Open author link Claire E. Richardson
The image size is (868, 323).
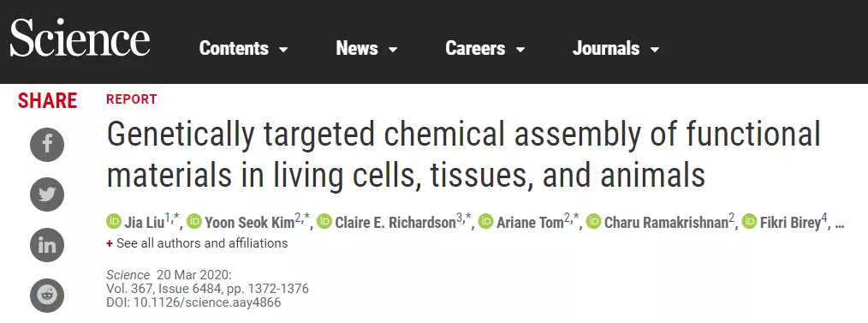(395, 223)
